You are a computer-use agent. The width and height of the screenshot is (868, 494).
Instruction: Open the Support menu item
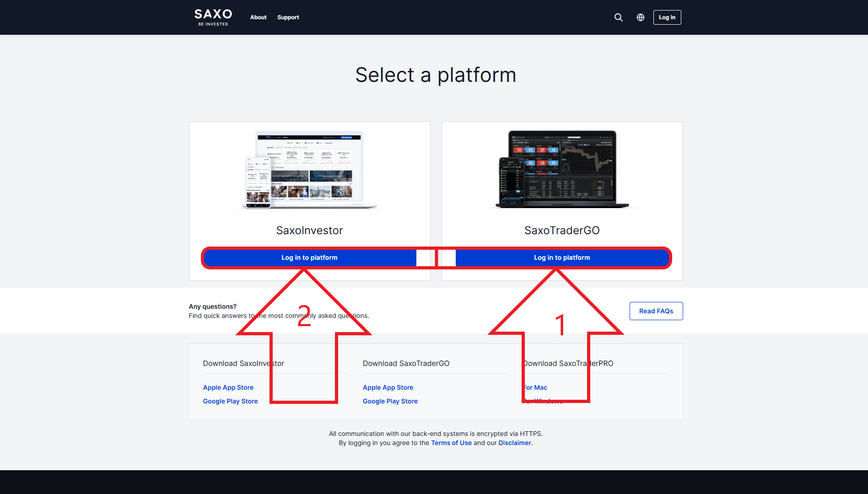click(288, 17)
